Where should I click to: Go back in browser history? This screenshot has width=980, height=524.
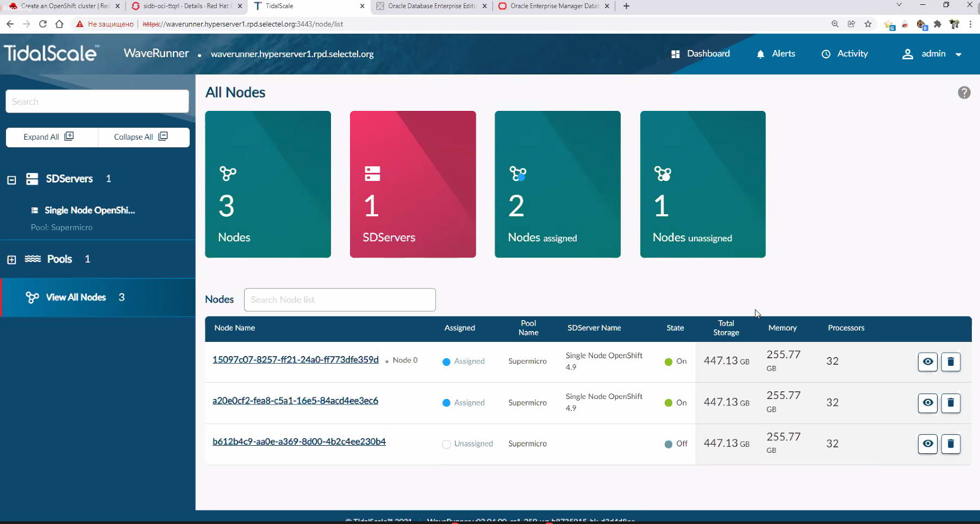(x=10, y=24)
